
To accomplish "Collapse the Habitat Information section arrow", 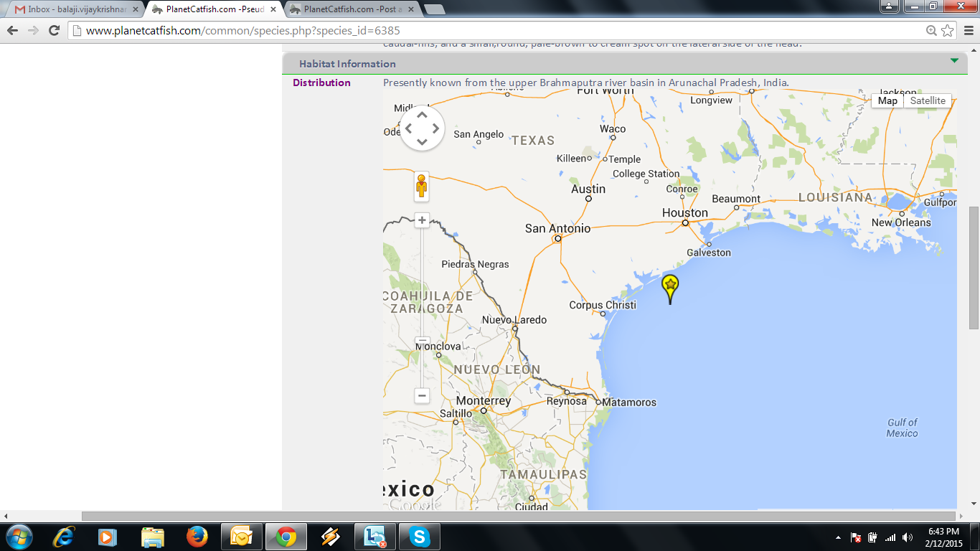I will (x=954, y=61).
